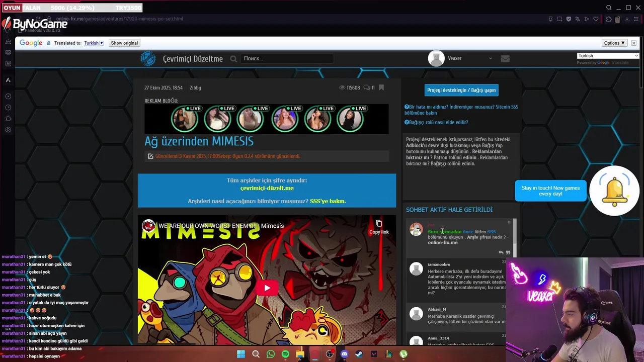
Task: Click the SSS link in pinned chat message
Action: (x=491, y=232)
